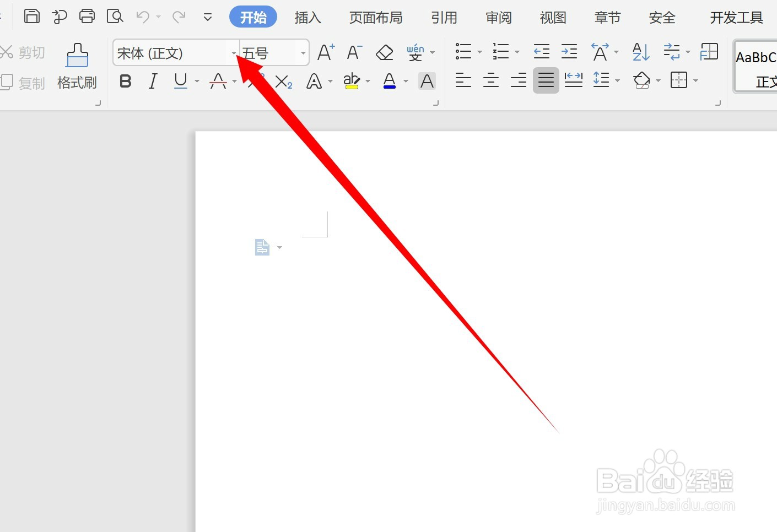
Task: Expand the text effects dropdown arrow
Action: tap(331, 82)
